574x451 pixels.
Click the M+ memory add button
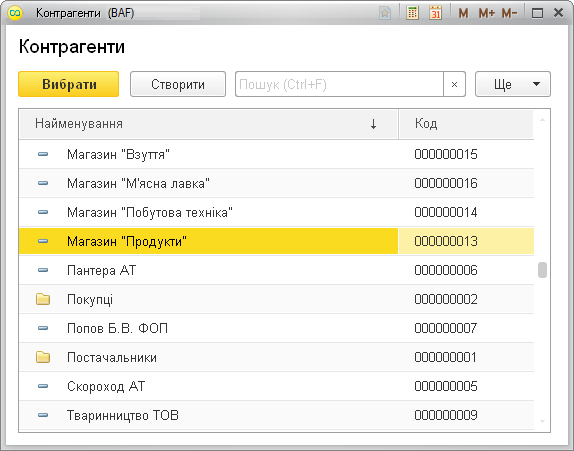[x=487, y=14]
